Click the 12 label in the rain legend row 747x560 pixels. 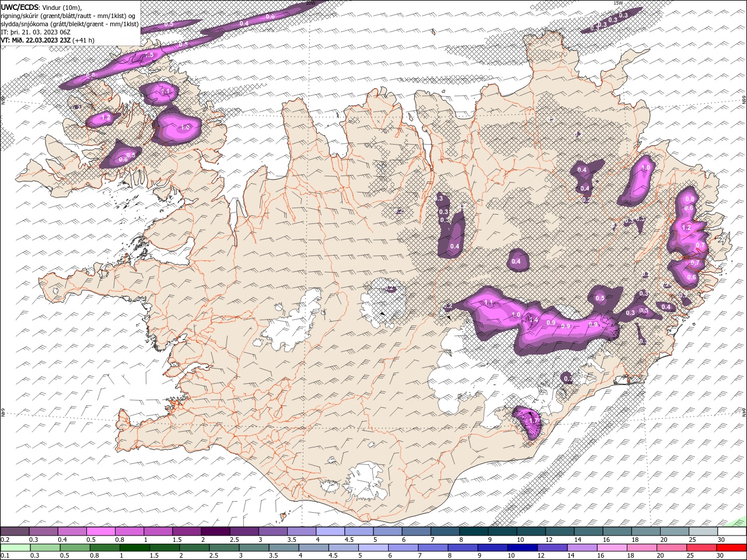click(x=541, y=556)
